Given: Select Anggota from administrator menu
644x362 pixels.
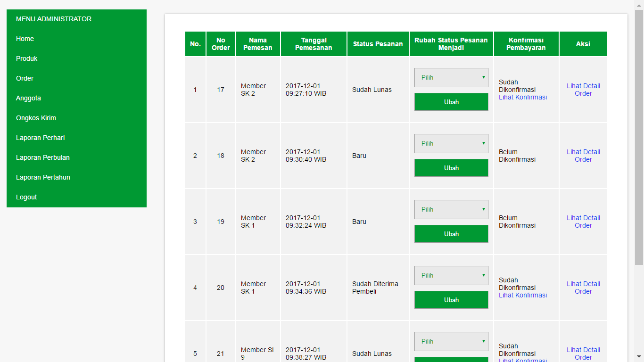Looking at the screenshot, I should click(28, 98).
